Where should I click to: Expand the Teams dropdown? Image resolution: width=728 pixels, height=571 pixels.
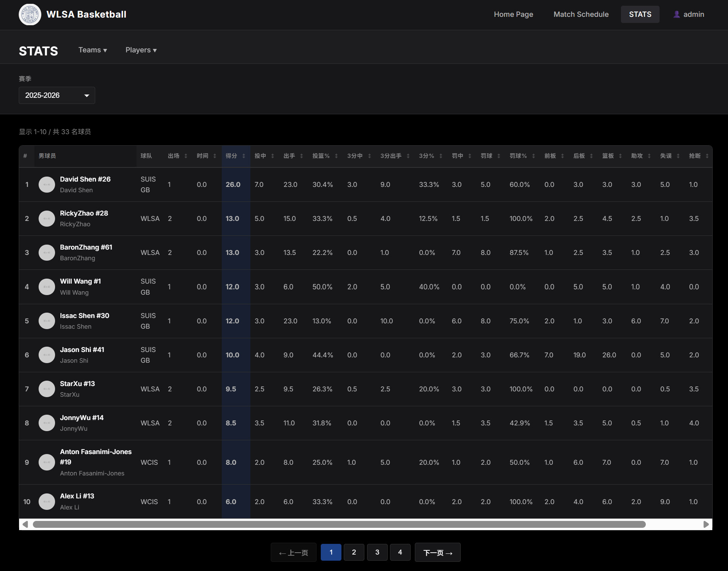pos(93,50)
